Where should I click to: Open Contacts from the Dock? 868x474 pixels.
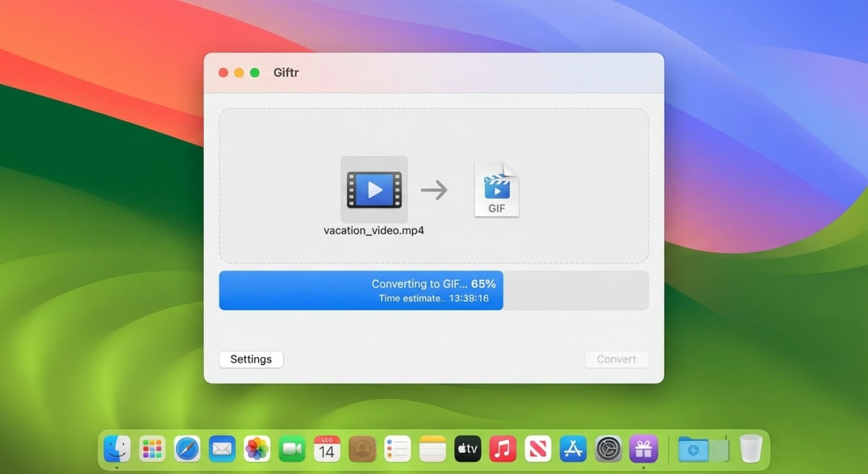(362, 449)
